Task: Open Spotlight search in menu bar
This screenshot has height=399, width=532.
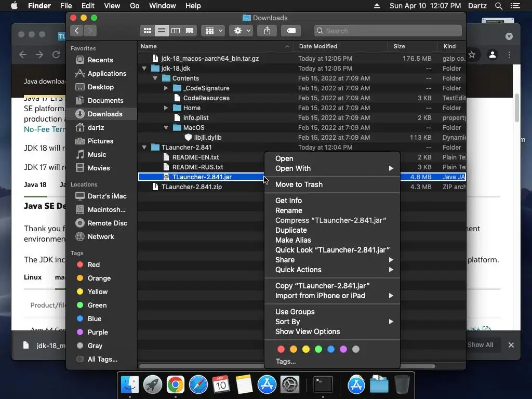Action: [498, 6]
